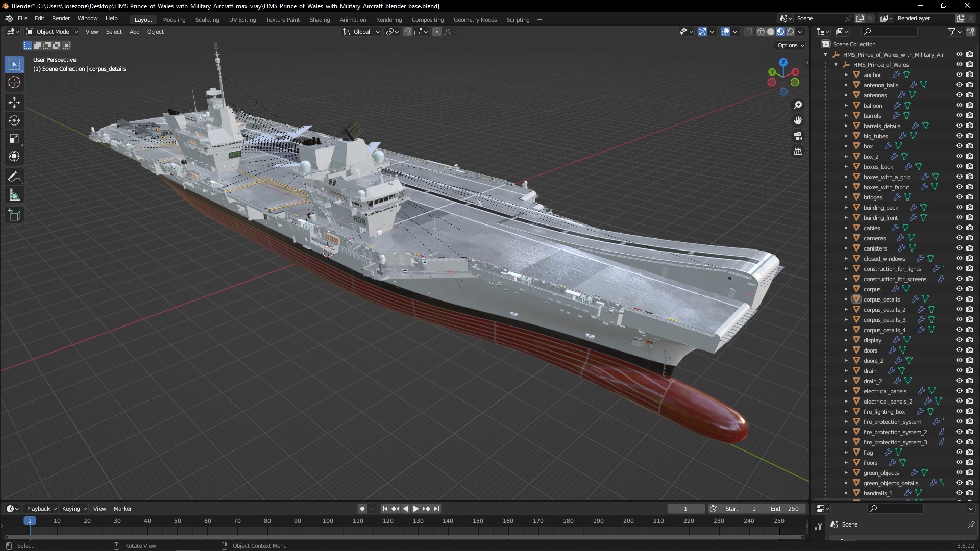This screenshot has height=551, width=980.
Task: Toggle viewport overlays button
Action: 725,32
